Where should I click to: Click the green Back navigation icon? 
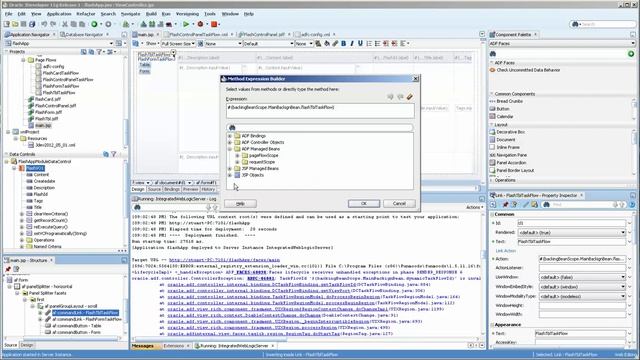pyautogui.click(x=94, y=24)
